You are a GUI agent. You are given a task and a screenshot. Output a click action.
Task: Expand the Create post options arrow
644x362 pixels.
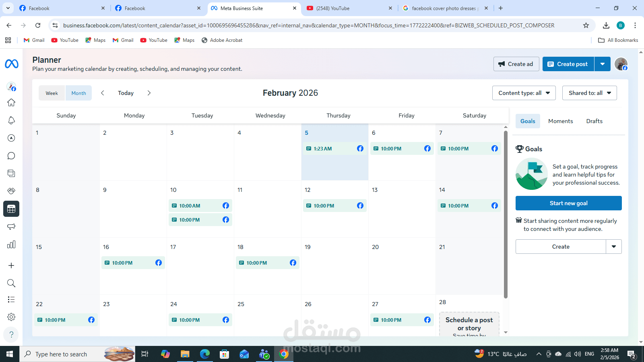point(603,64)
